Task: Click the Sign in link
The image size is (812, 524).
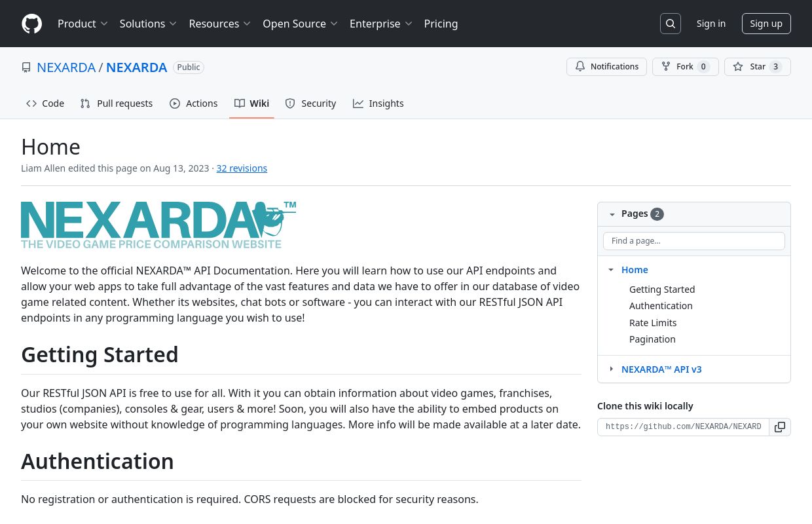Action: click(711, 24)
